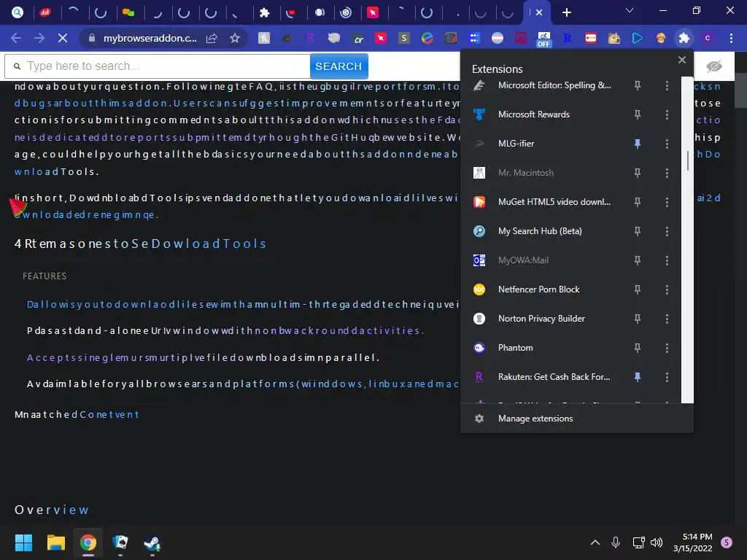This screenshot has height=560, width=747.
Task: Open a new tab with plus button
Action: (x=566, y=12)
